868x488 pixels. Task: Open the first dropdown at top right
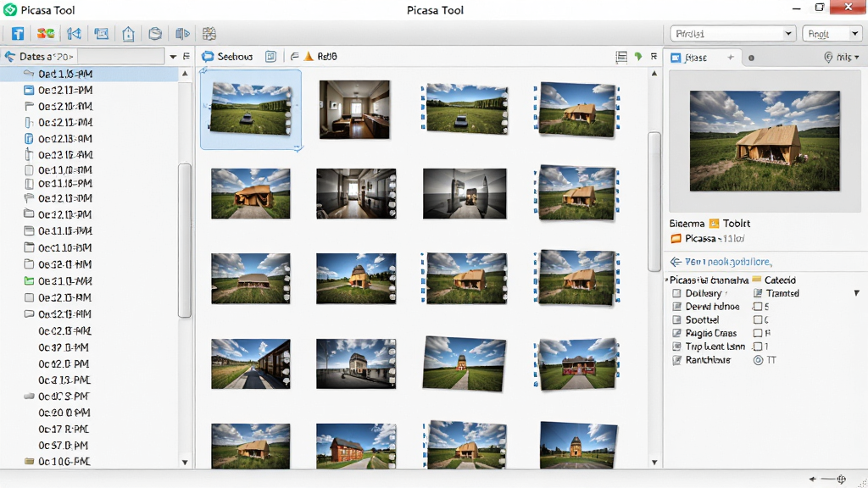(x=733, y=34)
